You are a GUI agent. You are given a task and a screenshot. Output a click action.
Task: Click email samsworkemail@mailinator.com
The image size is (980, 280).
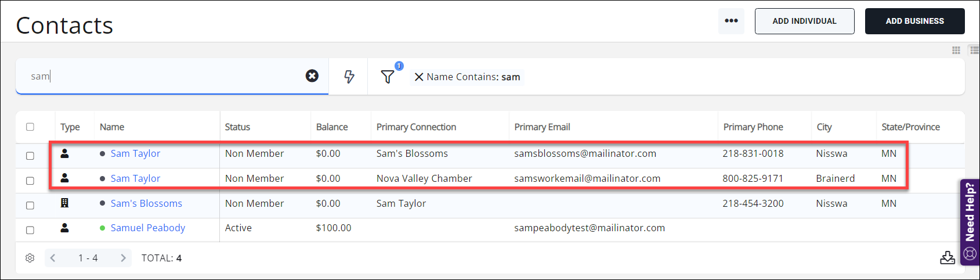(587, 178)
